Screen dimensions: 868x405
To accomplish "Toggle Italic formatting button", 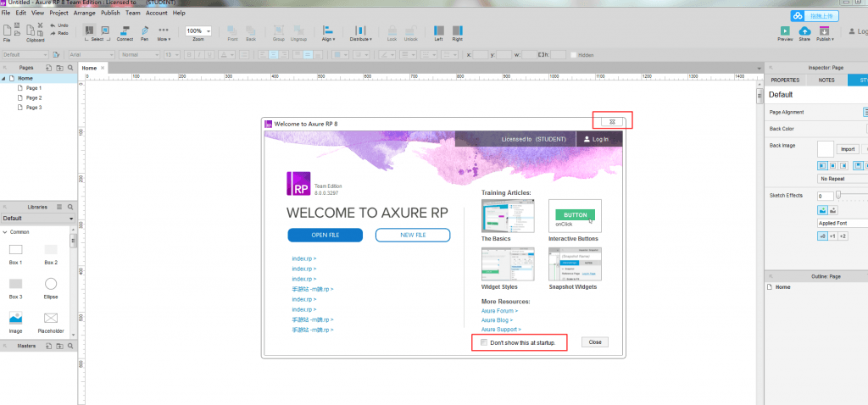I will (198, 55).
